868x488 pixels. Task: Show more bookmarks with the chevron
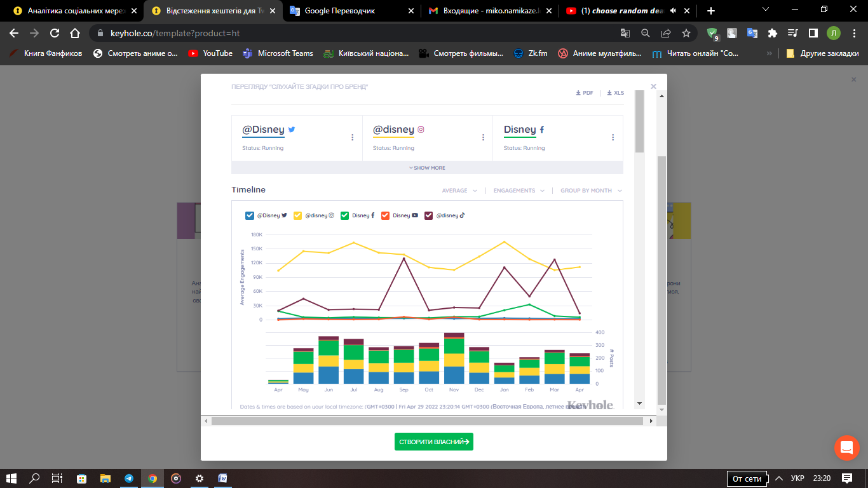(x=770, y=53)
